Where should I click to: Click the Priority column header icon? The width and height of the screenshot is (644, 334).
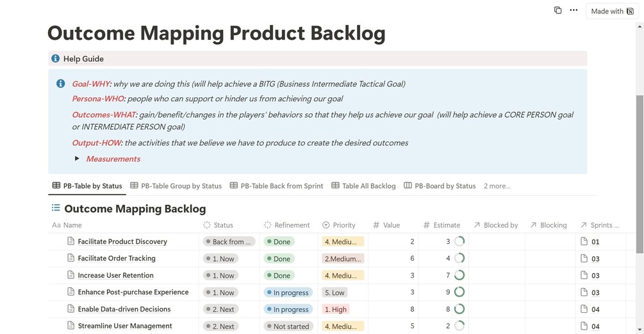tap(326, 225)
